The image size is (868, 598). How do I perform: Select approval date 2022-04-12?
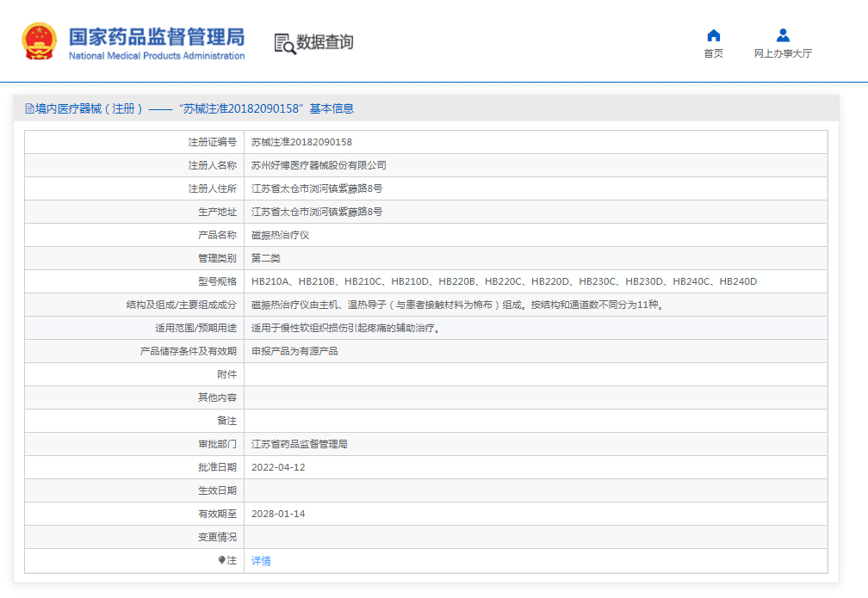pyautogui.click(x=278, y=467)
